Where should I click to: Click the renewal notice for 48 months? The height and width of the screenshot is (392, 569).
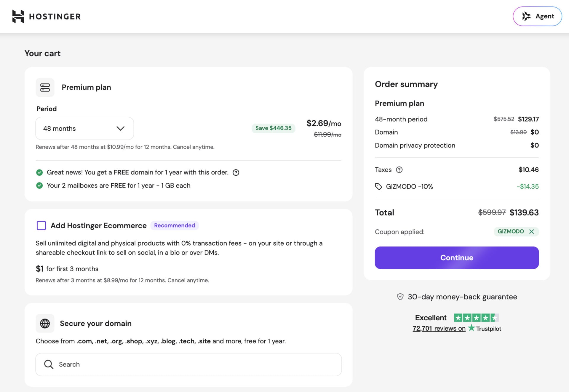tap(125, 147)
